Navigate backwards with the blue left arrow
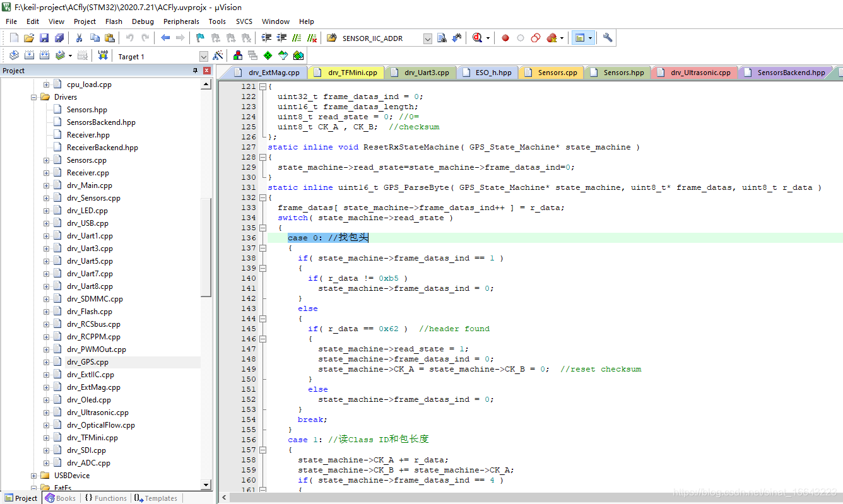Screen dimensions: 843x504 click(165, 38)
